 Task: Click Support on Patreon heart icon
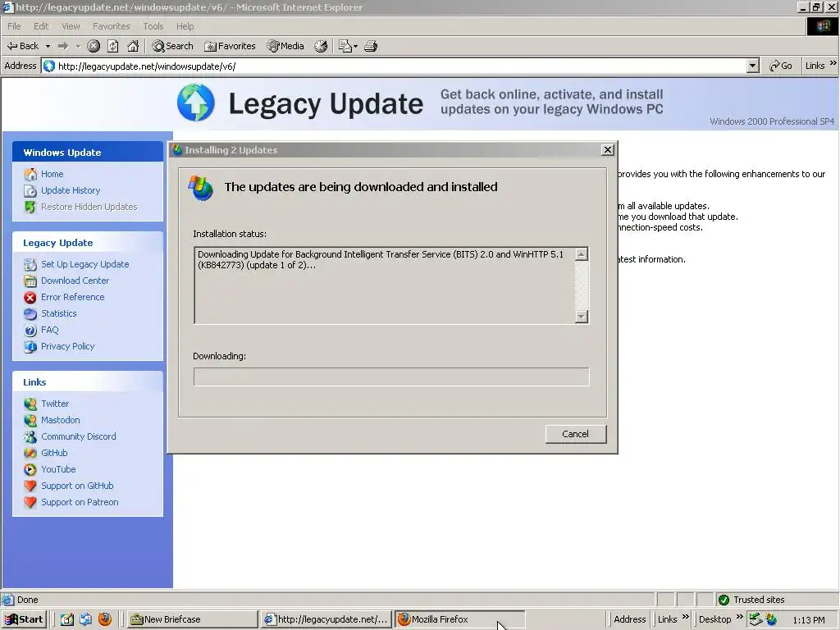[30, 503]
